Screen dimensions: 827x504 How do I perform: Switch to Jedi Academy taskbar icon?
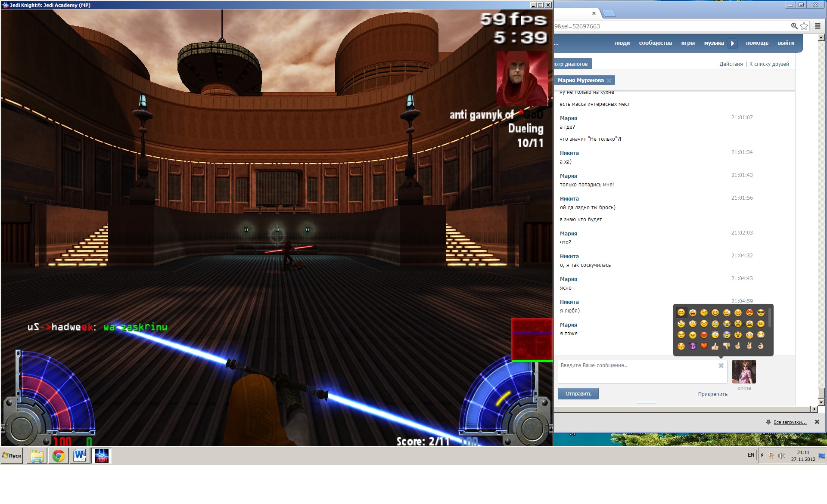tap(102, 456)
